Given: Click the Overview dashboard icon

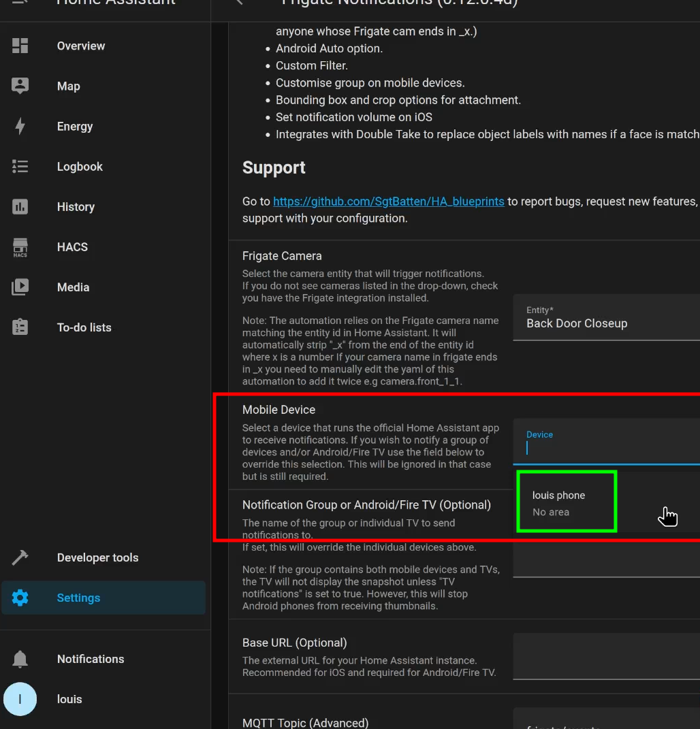Looking at the screenshot, I should pyautogui.click(x=20, y=46).
